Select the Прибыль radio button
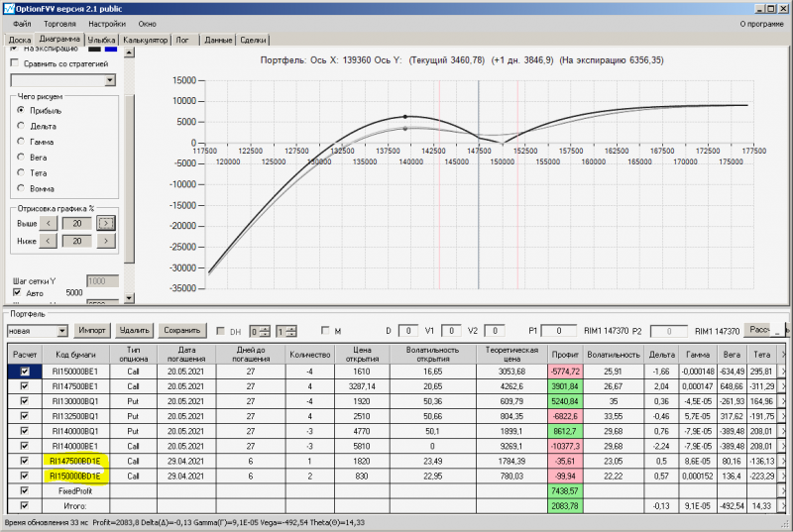The width and height of the screenshot is (793, 532). [x=21, y=110]
